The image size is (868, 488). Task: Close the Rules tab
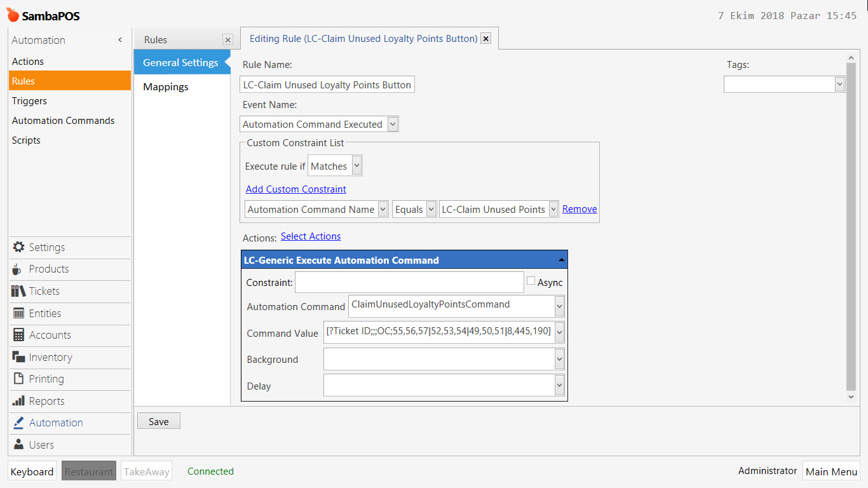pos(227,40)
